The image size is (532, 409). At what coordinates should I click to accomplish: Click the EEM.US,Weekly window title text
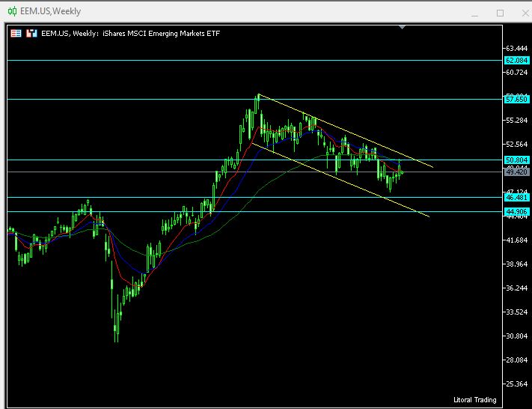click(x=50, y=11)
